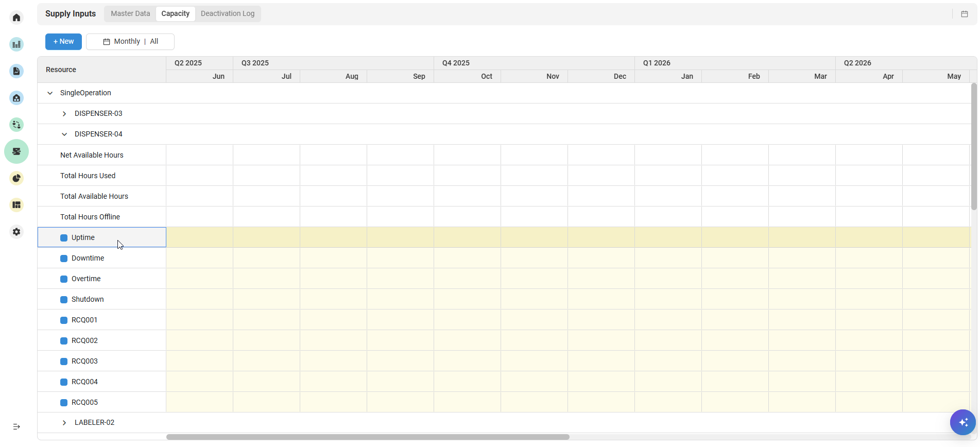This screenshot has height=447, width=980.
Task: Expand the sidebar with bottom-left arrow icon
Action: (x=16, y=426)
